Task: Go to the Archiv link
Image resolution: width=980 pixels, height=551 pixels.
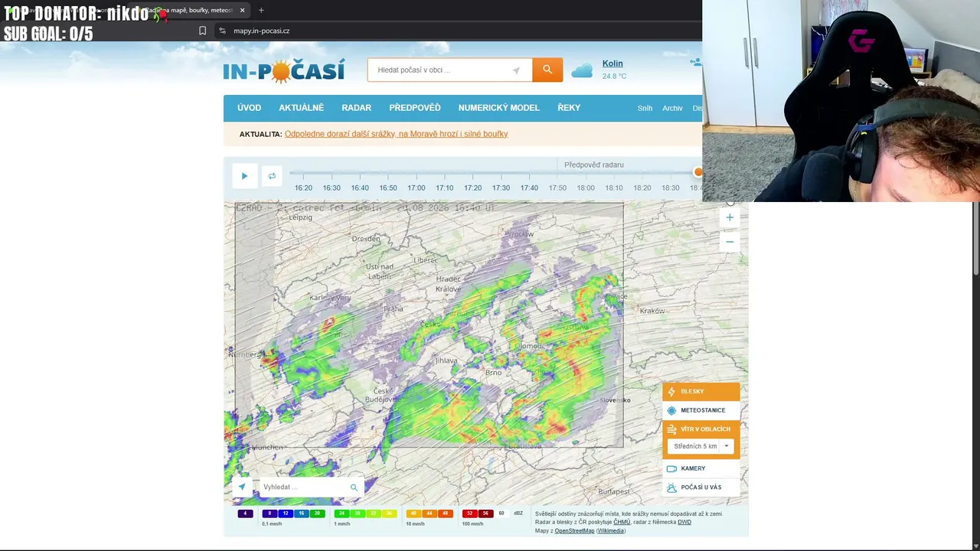Action: (672, 109)
